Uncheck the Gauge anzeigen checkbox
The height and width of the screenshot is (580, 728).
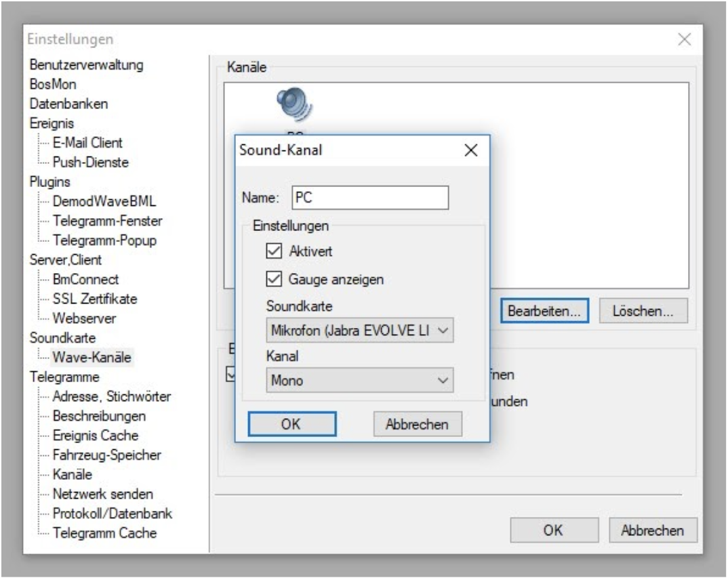pos(272,278)
